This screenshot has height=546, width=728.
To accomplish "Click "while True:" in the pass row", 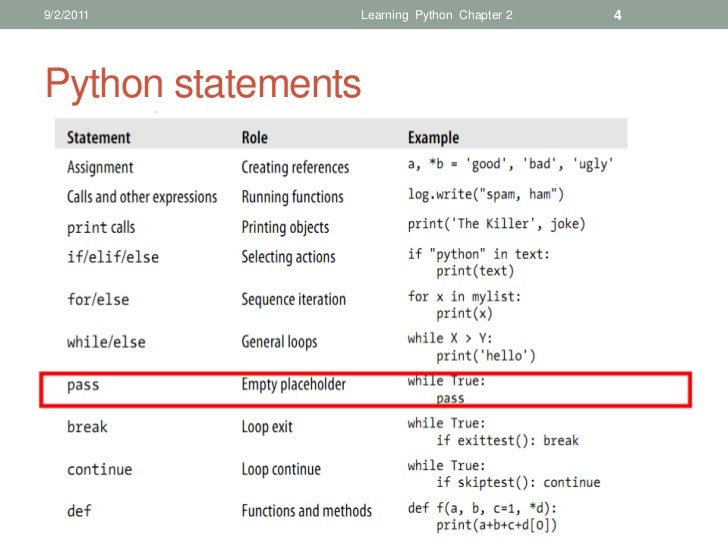I will [x=446, y=381].
